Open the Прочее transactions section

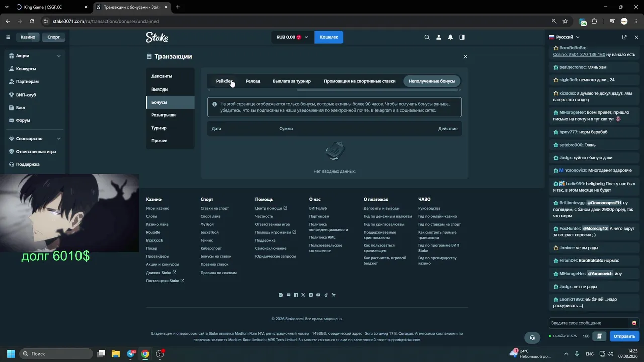click(170, 141)
